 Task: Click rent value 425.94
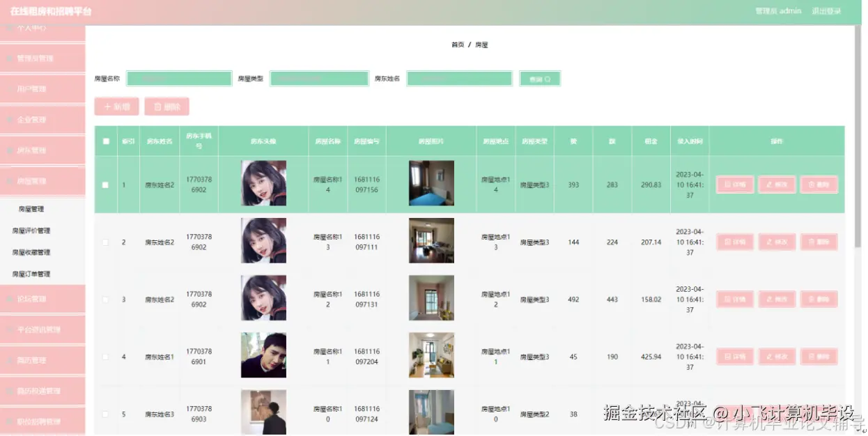651,357
